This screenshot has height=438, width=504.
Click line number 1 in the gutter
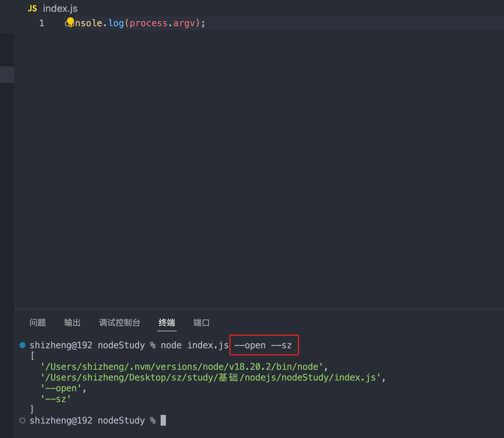click(42, 23)
